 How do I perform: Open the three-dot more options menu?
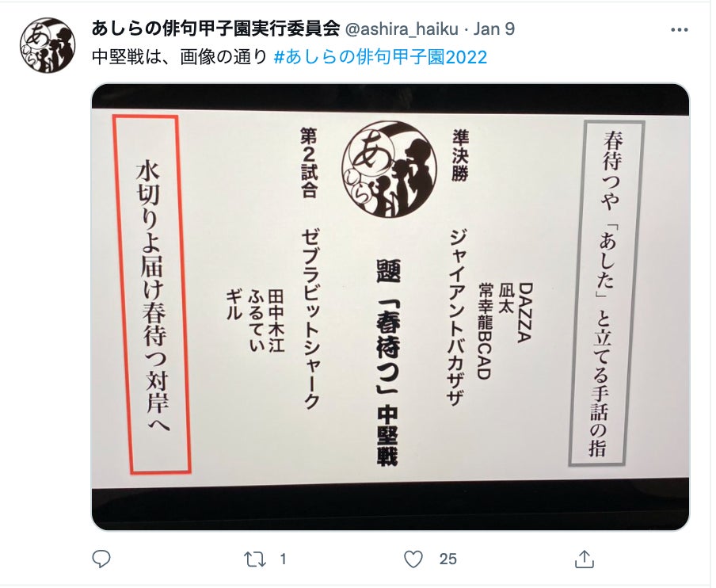(679, 30)
